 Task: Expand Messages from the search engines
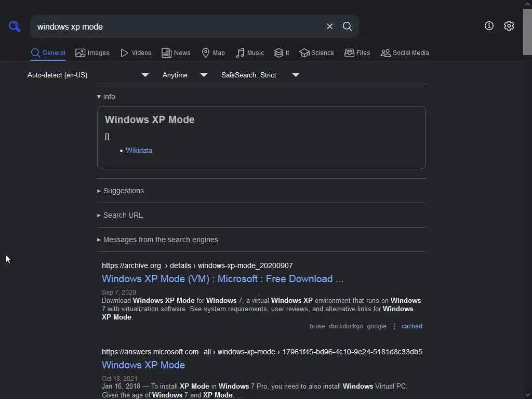pyautogui.click(x=157, y=240)
